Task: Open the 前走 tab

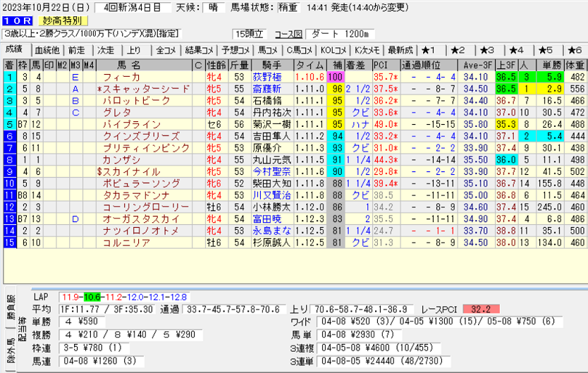Action: [x=76, y=50]
